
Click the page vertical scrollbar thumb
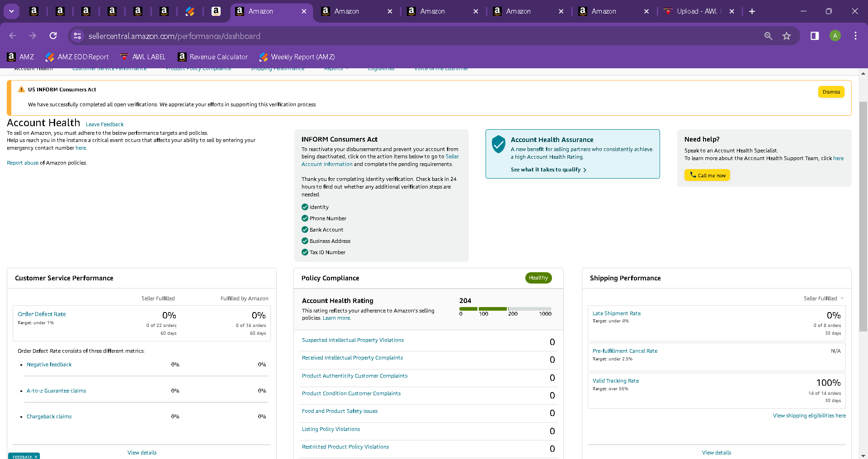pyautogui.click(x=863, y=217)
